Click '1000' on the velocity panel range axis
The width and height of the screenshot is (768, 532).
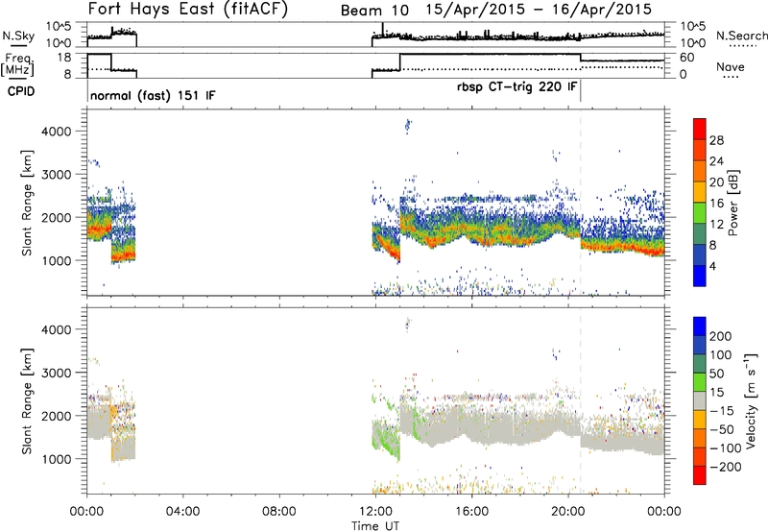point(56,459)
